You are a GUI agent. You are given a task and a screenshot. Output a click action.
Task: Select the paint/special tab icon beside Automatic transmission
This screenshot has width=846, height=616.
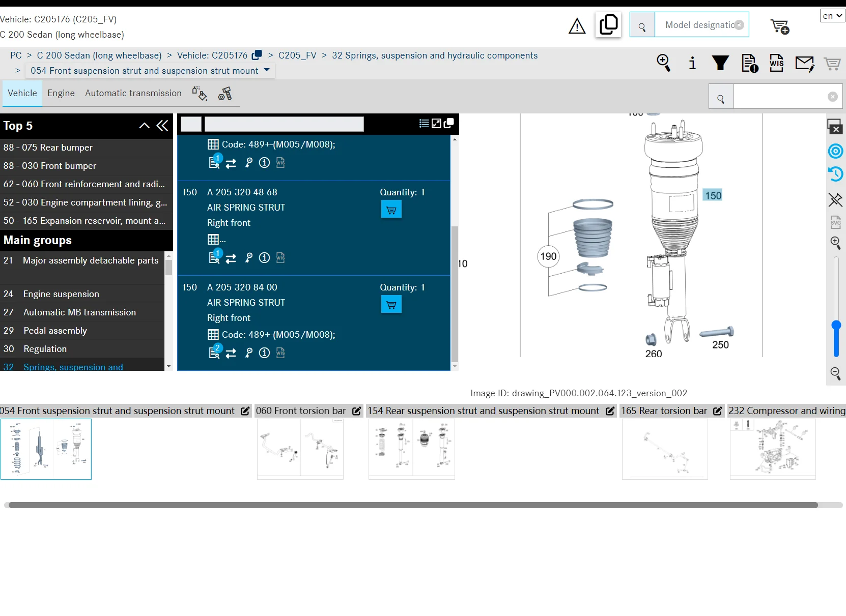pyautogui.click(x=200, y=94)
